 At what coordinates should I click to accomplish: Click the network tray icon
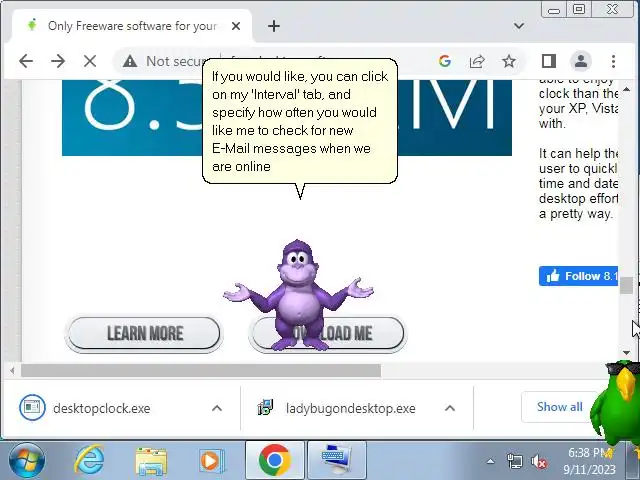point(514,461)
